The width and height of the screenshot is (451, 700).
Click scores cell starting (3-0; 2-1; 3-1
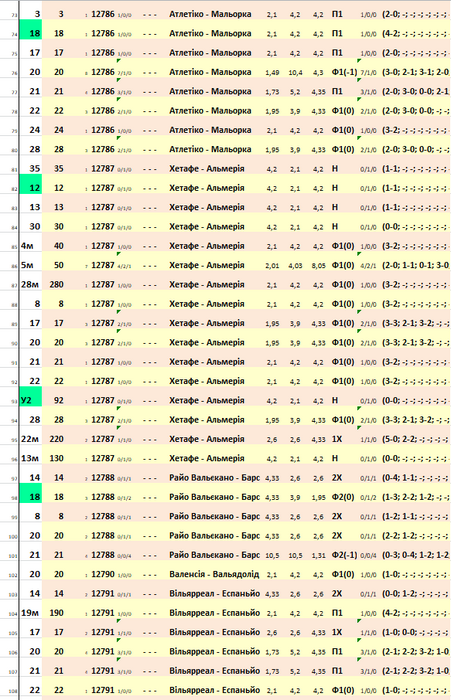point(415,72)
